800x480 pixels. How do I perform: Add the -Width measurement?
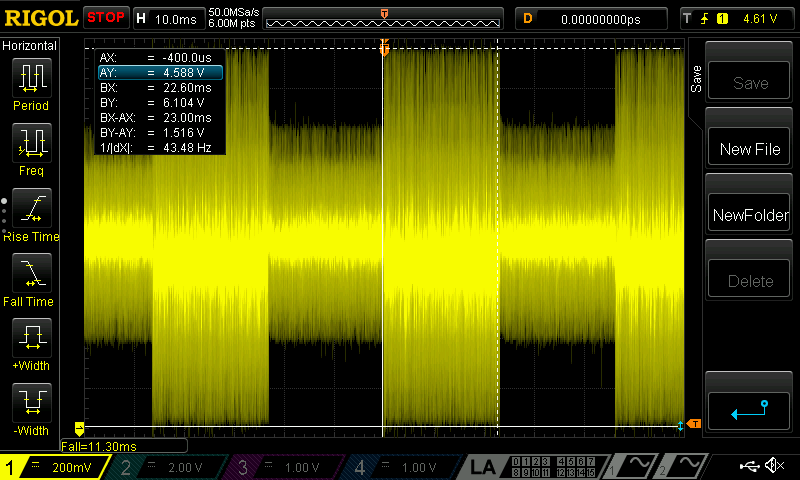click(x=31, y=410)
